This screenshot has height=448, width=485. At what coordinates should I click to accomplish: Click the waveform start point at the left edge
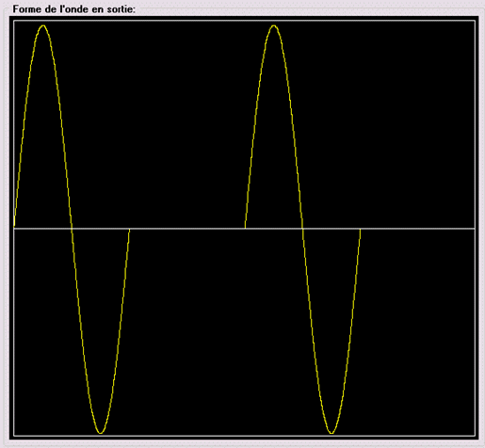[x=14, y=225]
